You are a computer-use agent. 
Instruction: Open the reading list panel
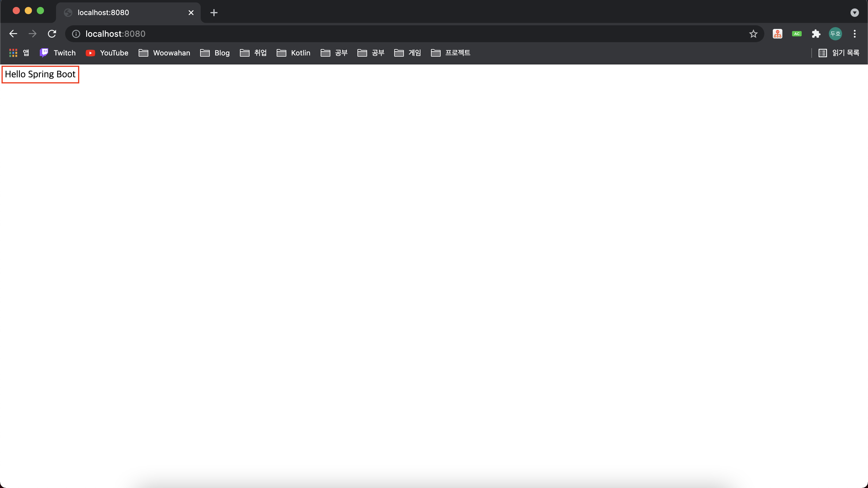tap(839, 53)
